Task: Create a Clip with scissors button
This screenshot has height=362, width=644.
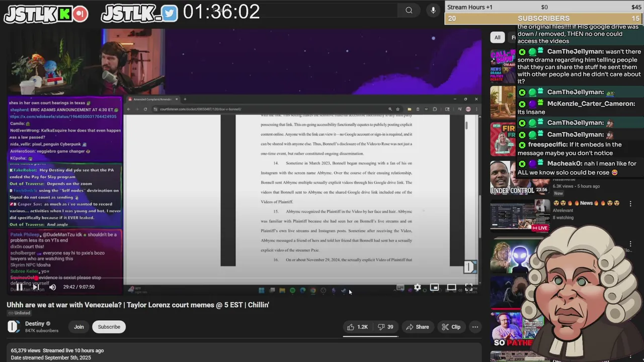Action: (x=451, y=327)
